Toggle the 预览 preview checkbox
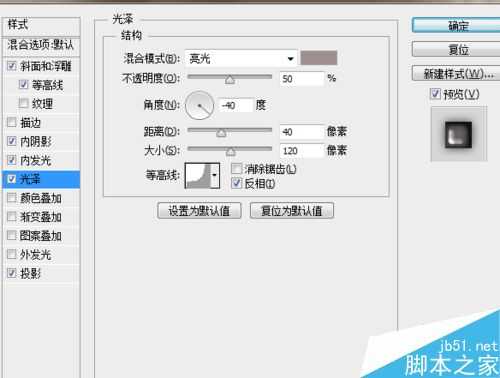500x378 pixels. [435, 94]
